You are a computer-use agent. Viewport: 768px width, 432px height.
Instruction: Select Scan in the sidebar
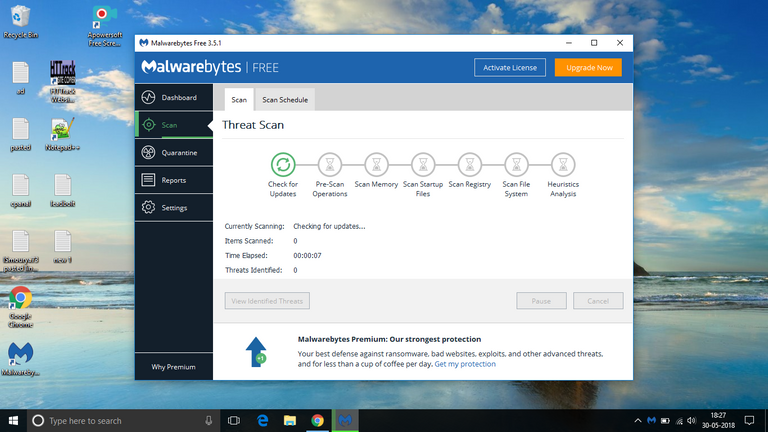coord(174,125)
